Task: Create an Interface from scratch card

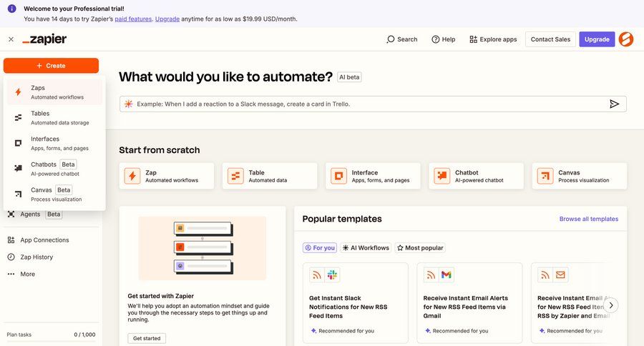Action: [373, 176]
